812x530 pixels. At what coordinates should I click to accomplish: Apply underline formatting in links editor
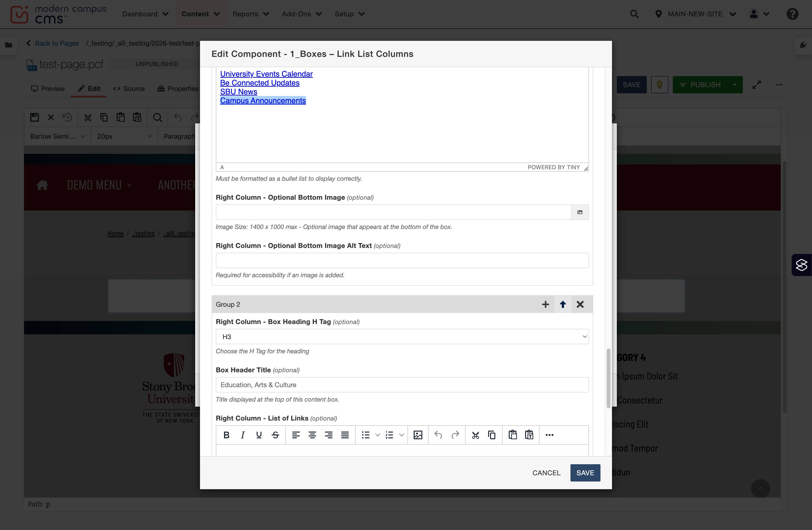pos(259,435)
